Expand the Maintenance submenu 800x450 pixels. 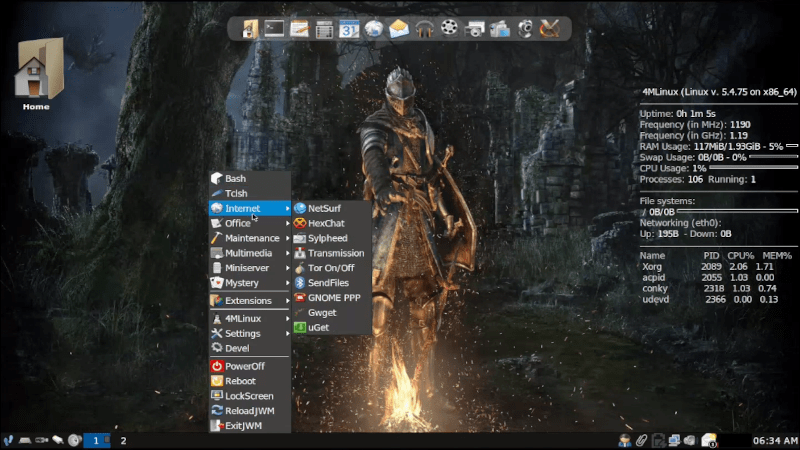click(250, 238)
